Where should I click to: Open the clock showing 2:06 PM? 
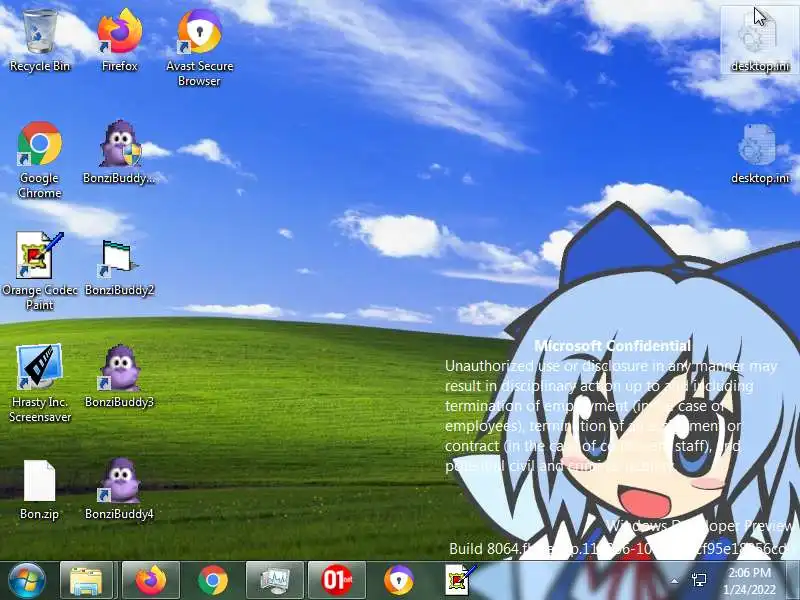pyautogui.click(x=749, y=581)
